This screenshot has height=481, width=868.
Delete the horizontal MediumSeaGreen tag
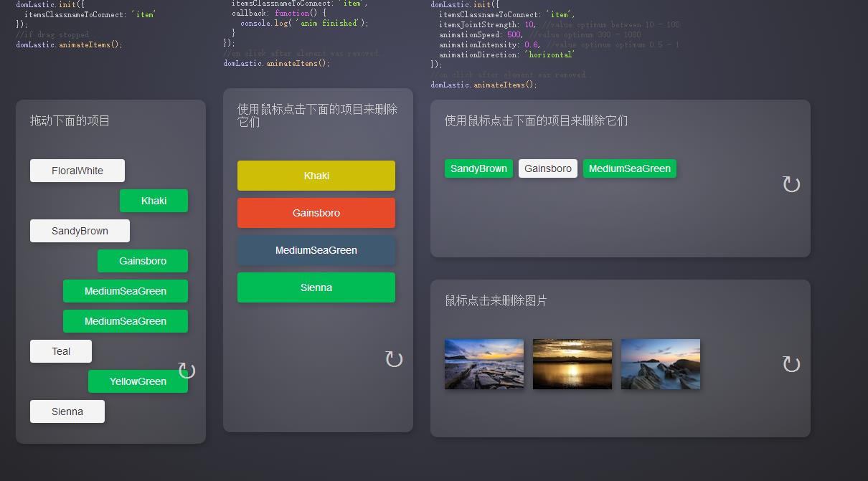(x=630, y=168)
